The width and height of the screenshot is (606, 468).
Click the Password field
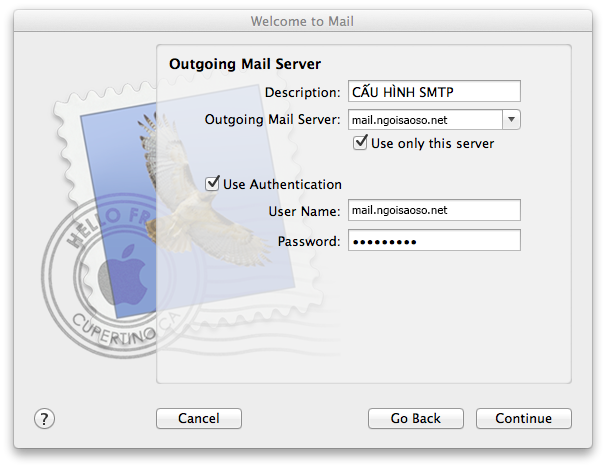434,240
